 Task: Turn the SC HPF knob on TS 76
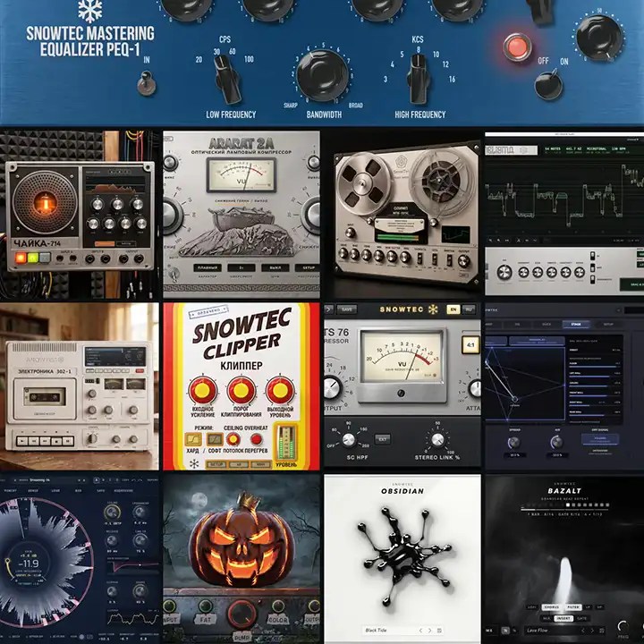point(349,439)
